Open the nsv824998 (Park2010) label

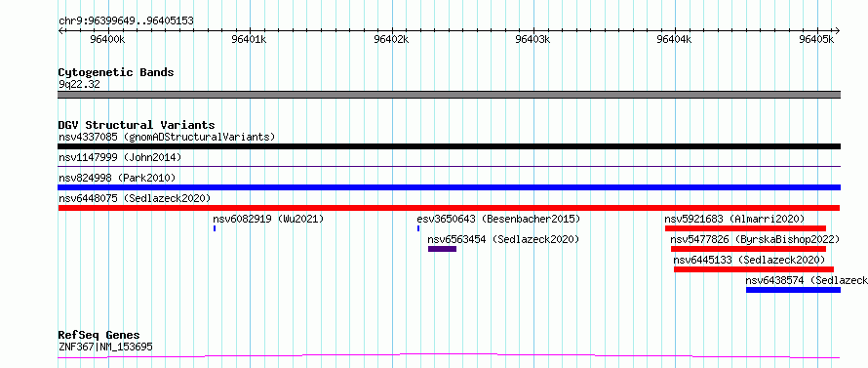[117, 178]
